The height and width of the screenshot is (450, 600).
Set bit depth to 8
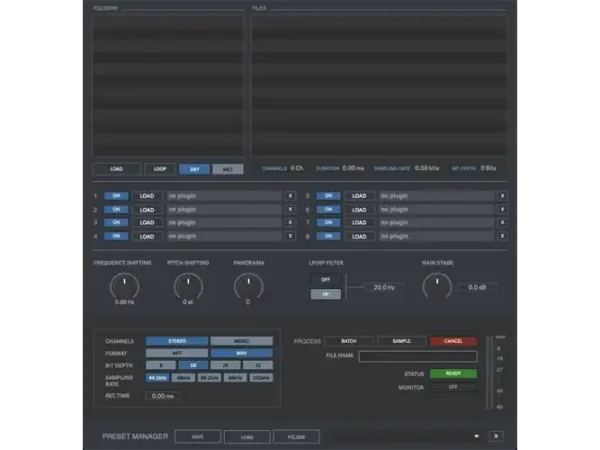pos(161,365)
